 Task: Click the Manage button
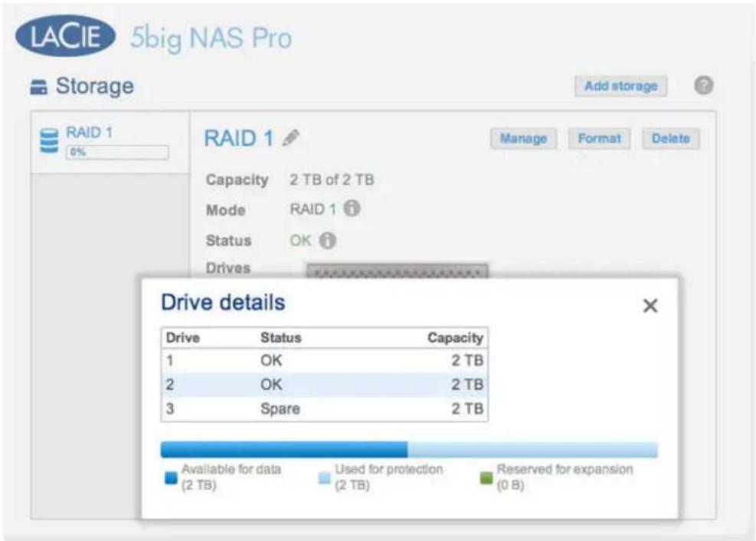point(524,139)
